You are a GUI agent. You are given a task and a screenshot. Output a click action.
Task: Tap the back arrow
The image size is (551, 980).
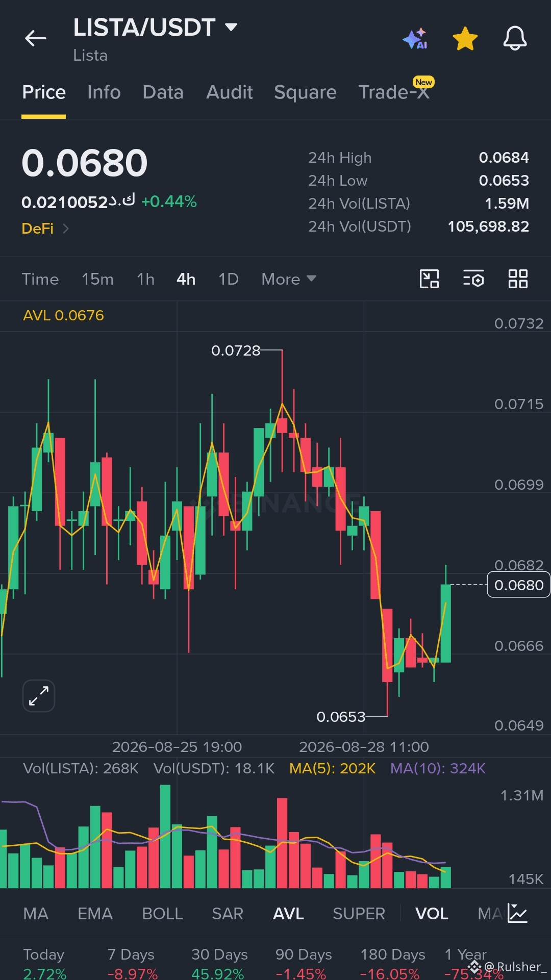[x=36, y=38]
